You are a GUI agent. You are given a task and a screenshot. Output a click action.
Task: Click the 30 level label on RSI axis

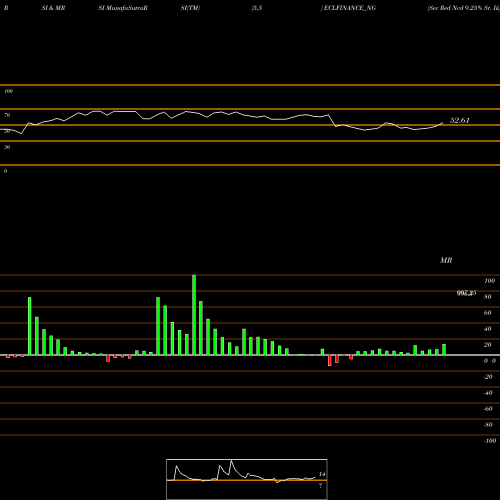click(x=7, y=147)
